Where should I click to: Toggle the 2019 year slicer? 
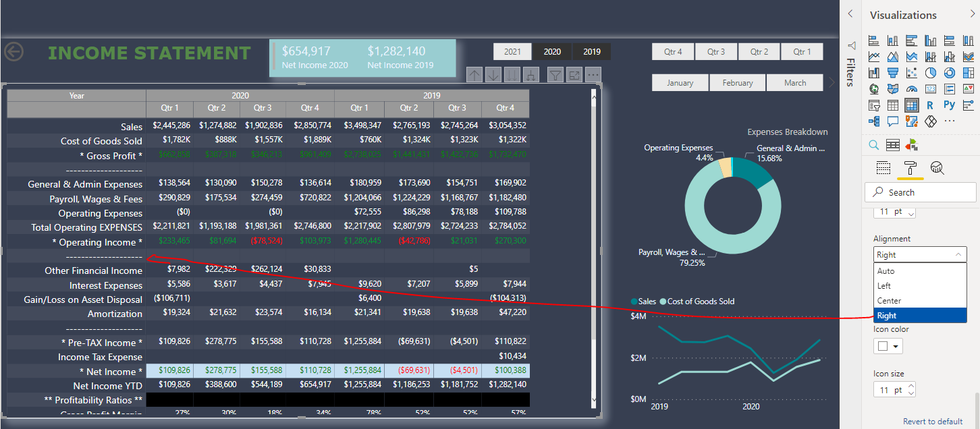[x=592, y=52]
